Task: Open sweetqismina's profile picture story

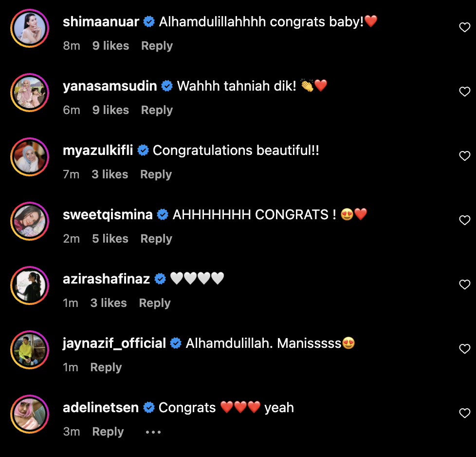Action: [x=30, y=221]
